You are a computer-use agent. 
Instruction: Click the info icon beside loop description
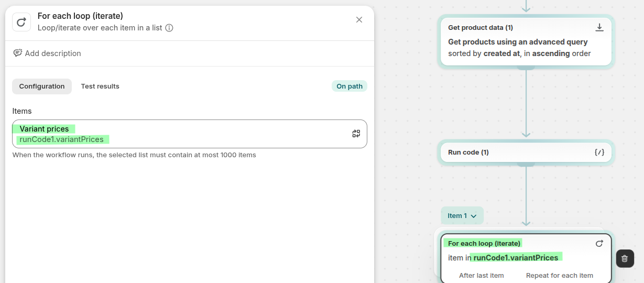(169, 28)
